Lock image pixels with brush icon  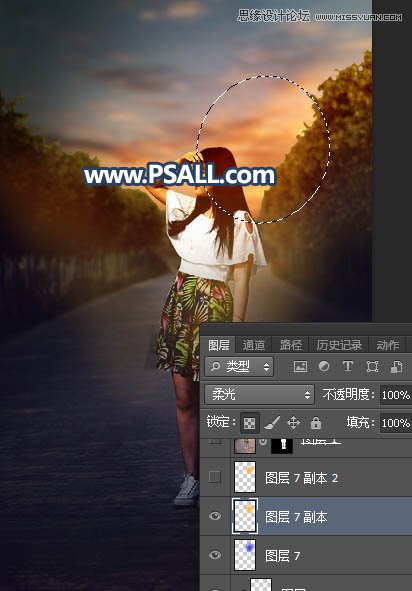click(x=272, y=423)
